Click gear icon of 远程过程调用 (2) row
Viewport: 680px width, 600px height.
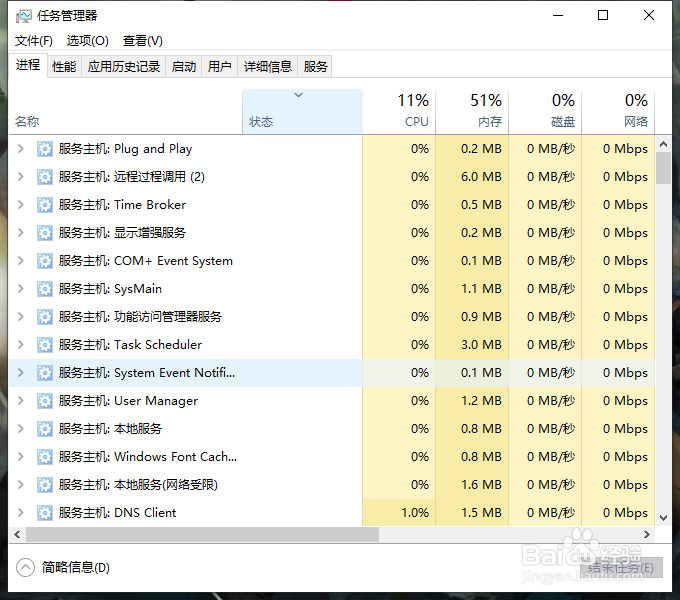pyautogui.click(x=45, y=177)
